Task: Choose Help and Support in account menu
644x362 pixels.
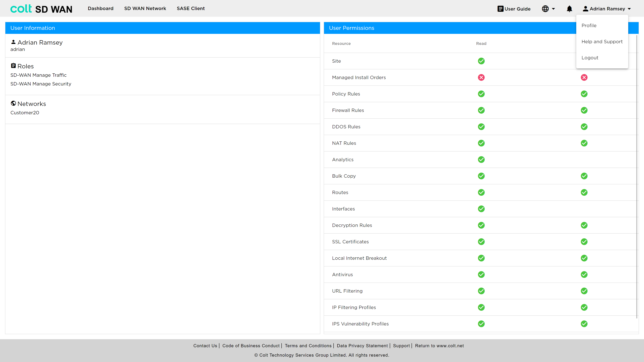Action: point(602,41)
